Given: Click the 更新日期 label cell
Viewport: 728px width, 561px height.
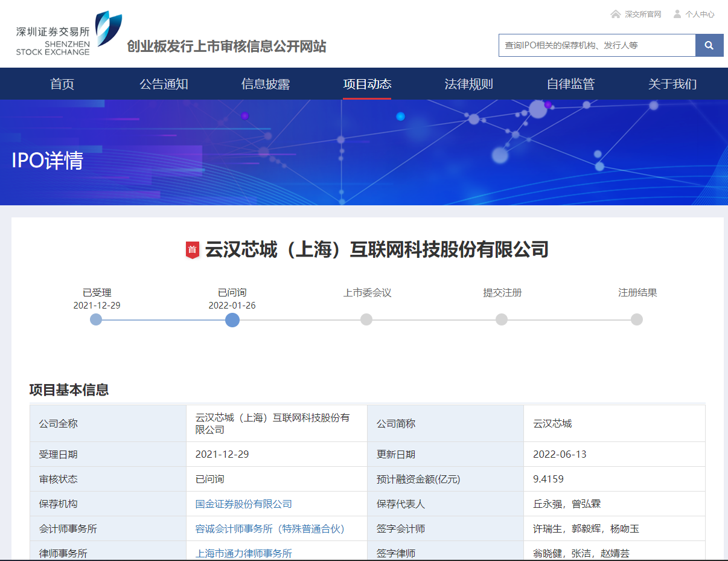Looking at the screenshot, I should coord(445,454).
